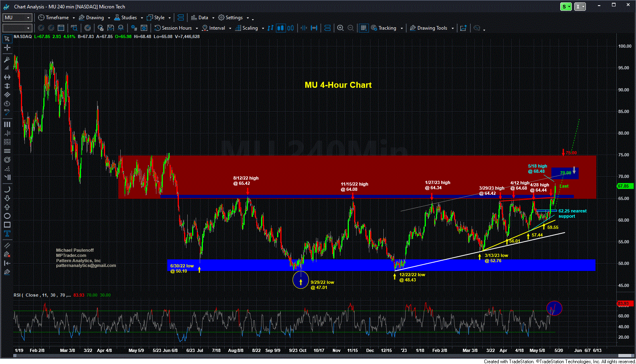Click the blue 70.00 target box
Image resolution: width=636 pixels, height=364 pixels.
click(565, 173)
